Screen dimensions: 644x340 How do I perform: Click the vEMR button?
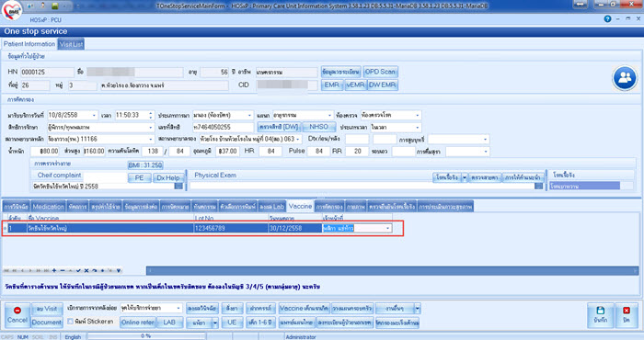(355, 85)
